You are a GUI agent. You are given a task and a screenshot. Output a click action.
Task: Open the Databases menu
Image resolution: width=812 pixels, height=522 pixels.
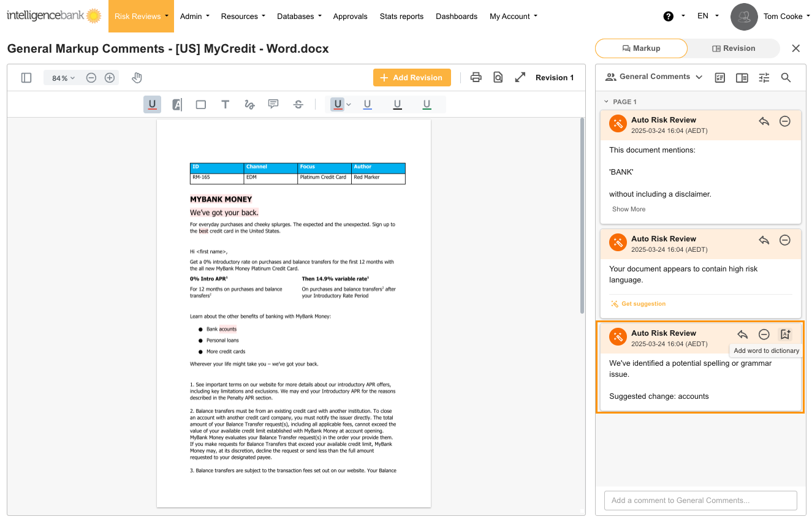[x=299, y=17]
